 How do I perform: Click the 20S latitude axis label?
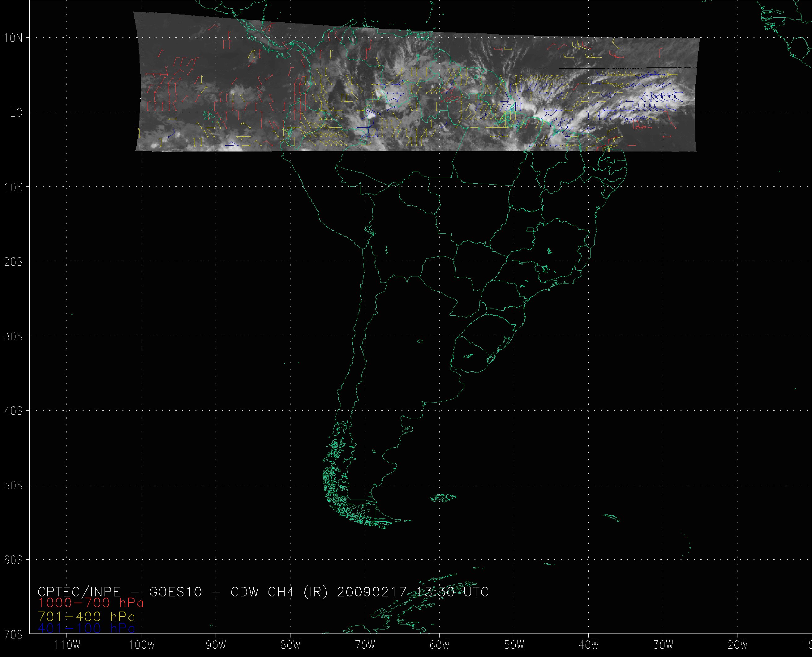click(x=14, y=261)
